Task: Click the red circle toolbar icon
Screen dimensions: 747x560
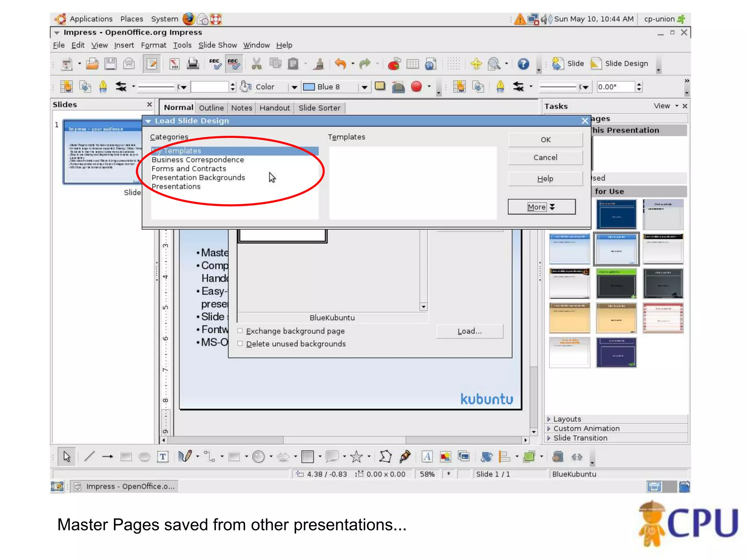Action: (x=416, y=86)
